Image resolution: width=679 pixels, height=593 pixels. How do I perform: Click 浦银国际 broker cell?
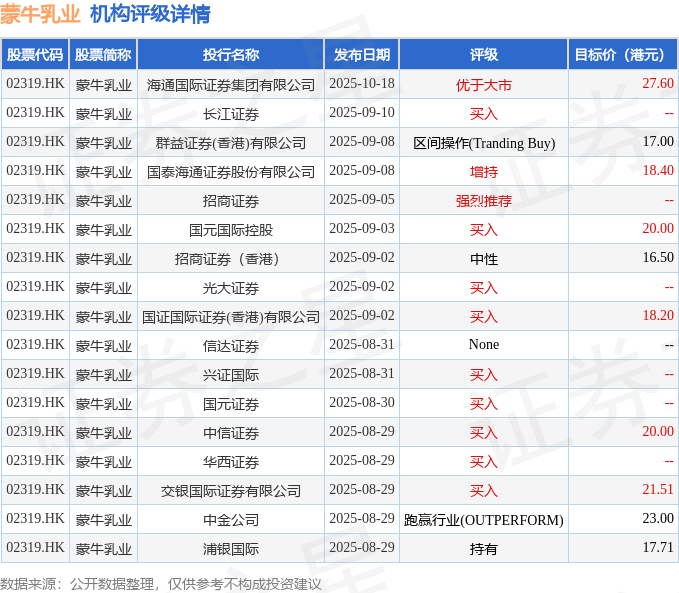[x=231, y=549]
